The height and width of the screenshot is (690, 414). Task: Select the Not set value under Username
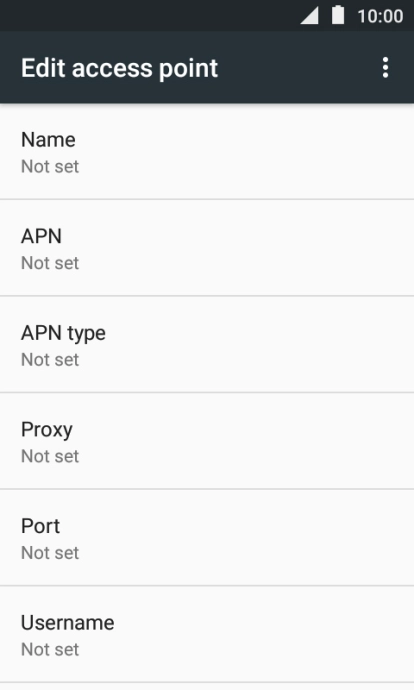click(50, 650)
